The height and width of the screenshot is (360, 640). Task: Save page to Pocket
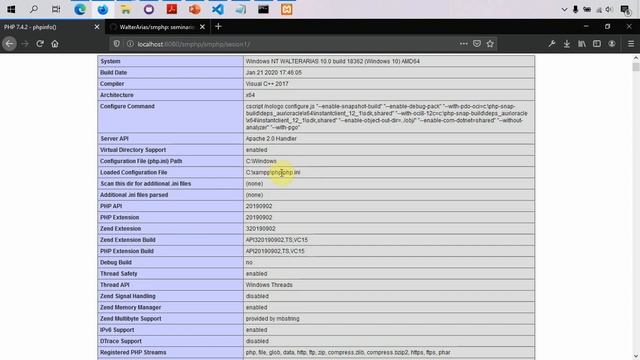[x=477, y=44]
